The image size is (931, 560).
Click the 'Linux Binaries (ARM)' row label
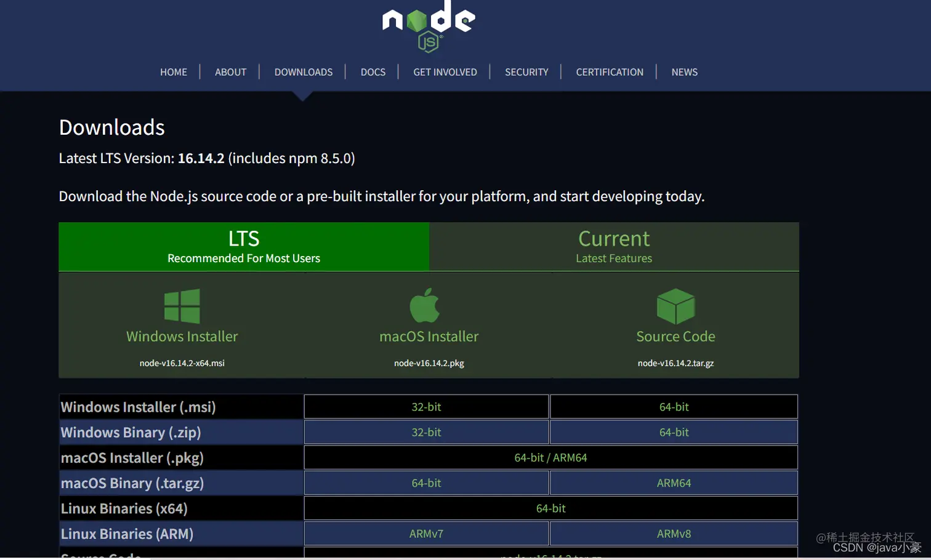pyautogui.click(x=127, y=534)
